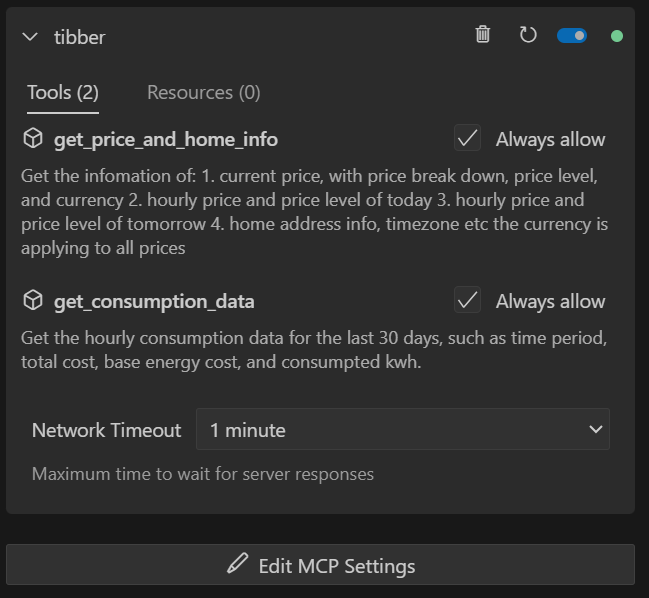Click the get_consumption_data description text
The image size is (649, 598).
(313, 350)
